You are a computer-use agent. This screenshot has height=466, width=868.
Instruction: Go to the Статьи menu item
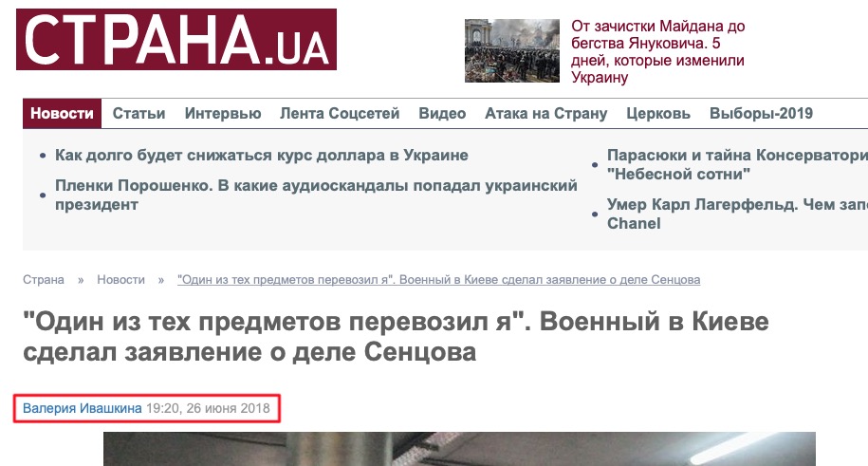139,114
